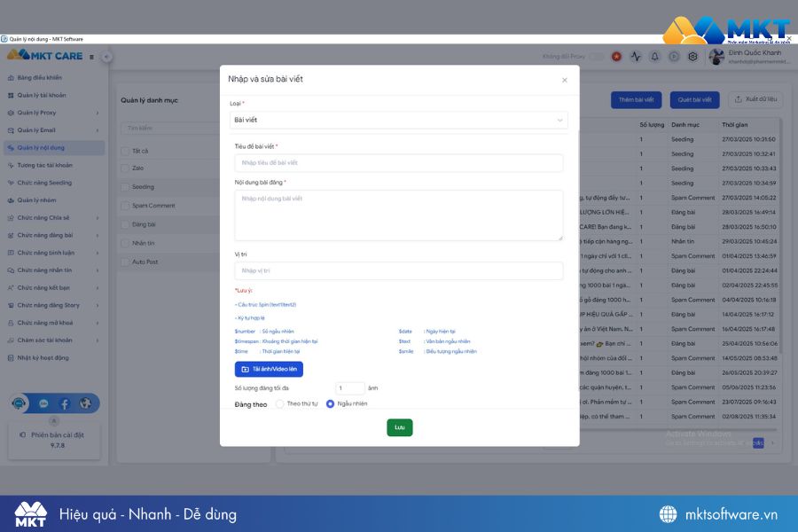Image resolution: width=798 pixels, height=532 pixels.
Task: Click the Tương tác tài khoản icon
Action: (x=11, y=166)
